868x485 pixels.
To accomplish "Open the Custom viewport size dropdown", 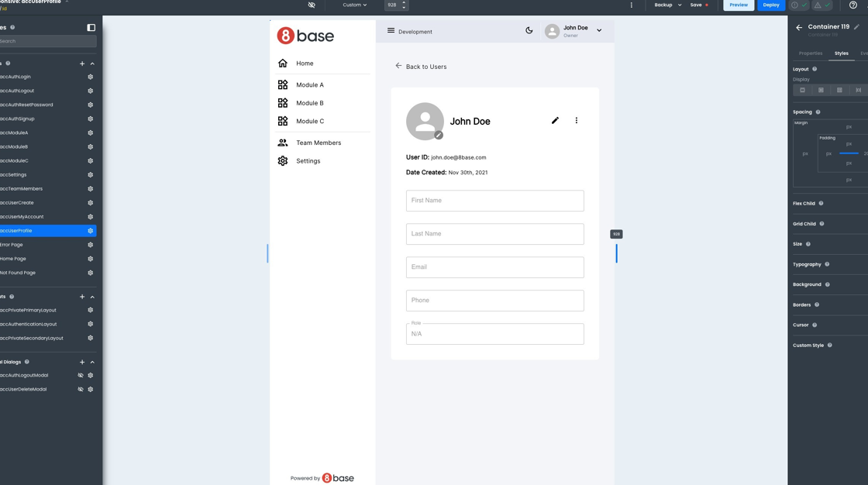I will 355,5.
